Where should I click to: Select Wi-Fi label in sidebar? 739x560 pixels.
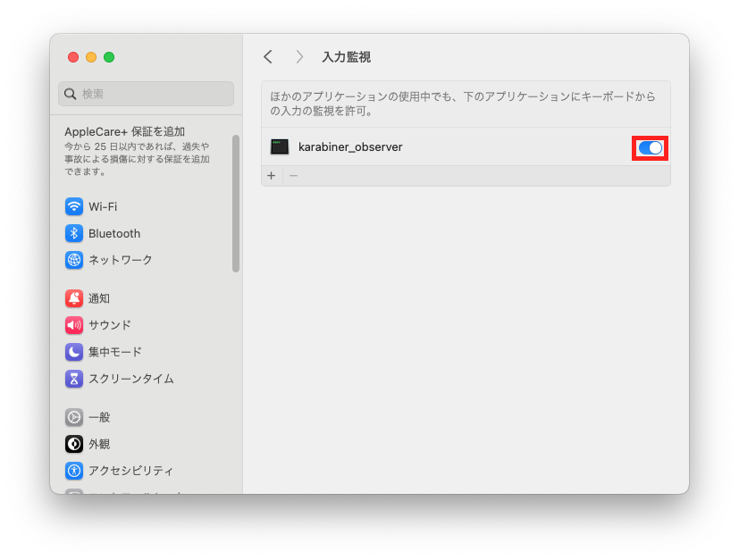pos(103,206)
